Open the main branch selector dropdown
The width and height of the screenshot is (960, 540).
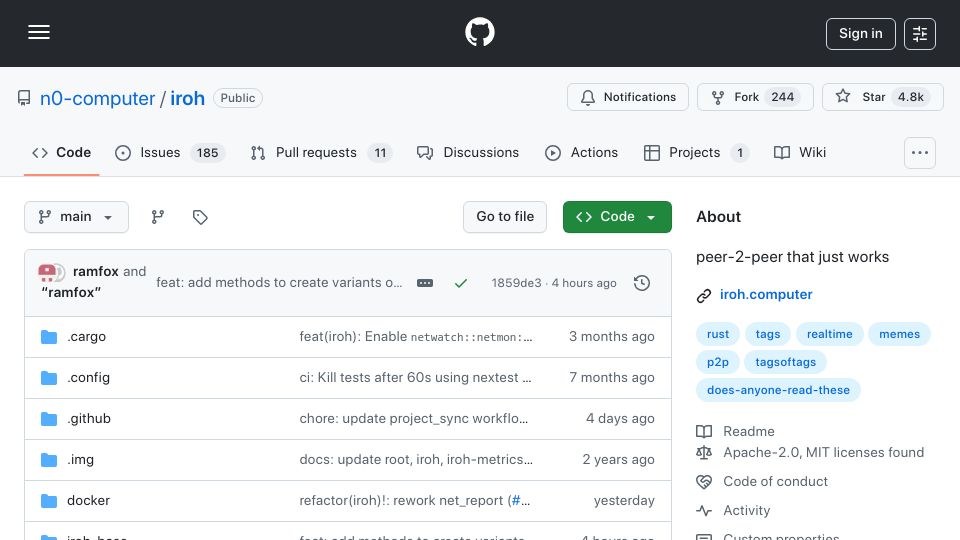click(77, 217)
